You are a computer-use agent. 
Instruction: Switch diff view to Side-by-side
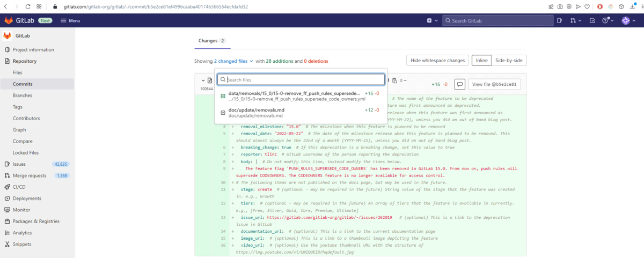tap(508, 61)
